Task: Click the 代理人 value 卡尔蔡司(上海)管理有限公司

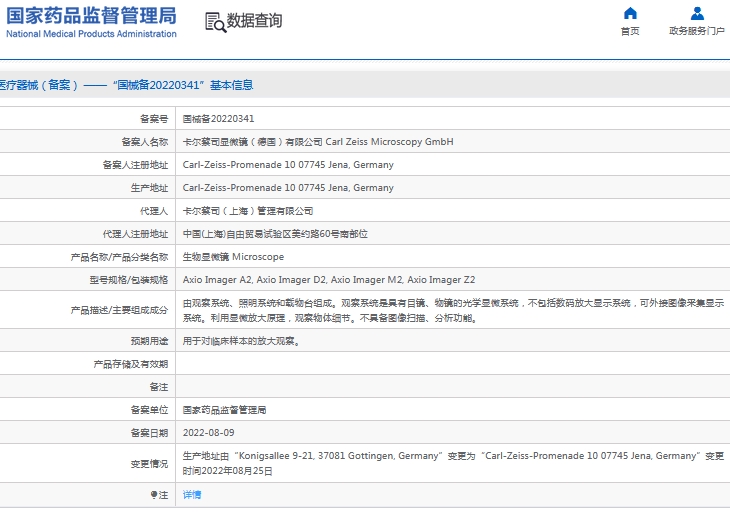Action: point(248,211)
